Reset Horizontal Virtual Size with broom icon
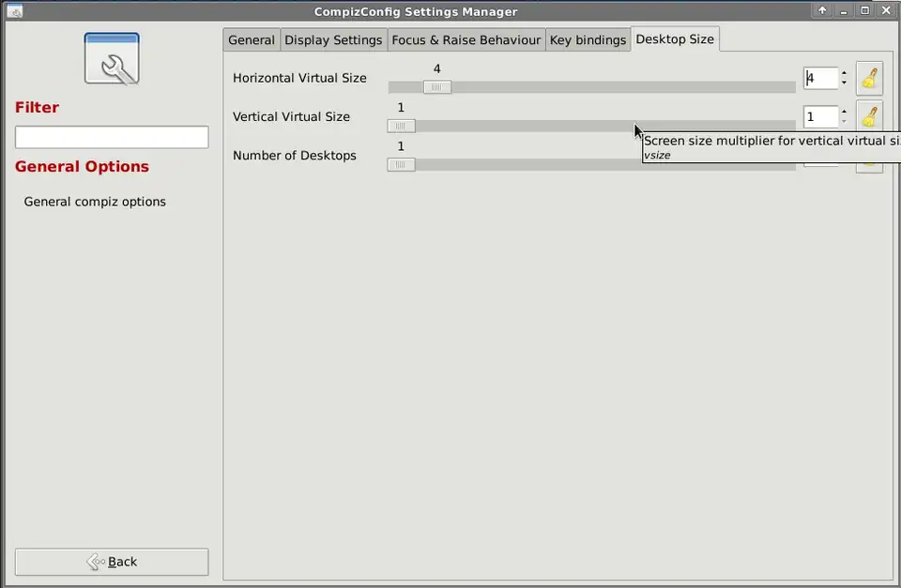Image resolution: width=901 pixels, height=588 pixels. click(869, 78)
